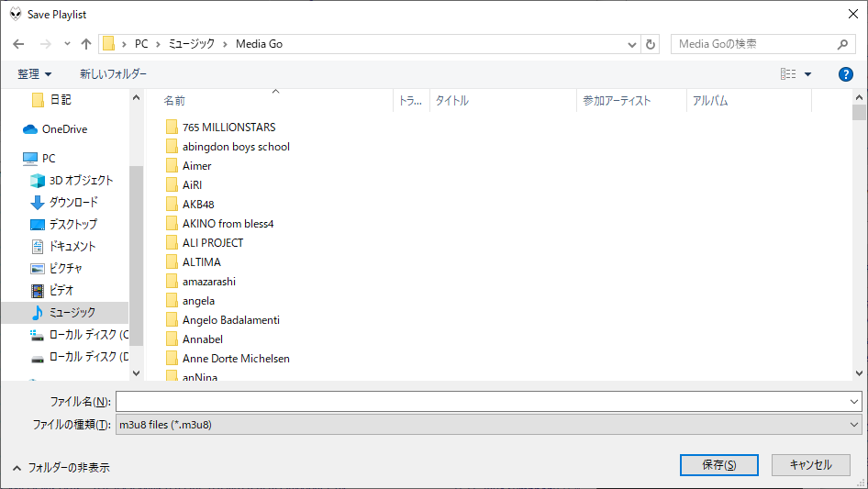Viewport: 868px width, 489px height.
Task: Refresh the Media Go folder view
Action: (x=651, y=44)
